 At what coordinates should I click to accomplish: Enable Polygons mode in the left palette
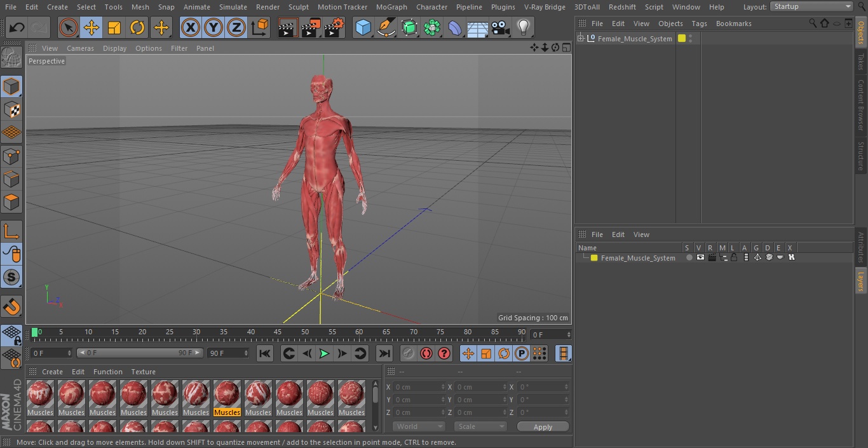pos(11,202)
